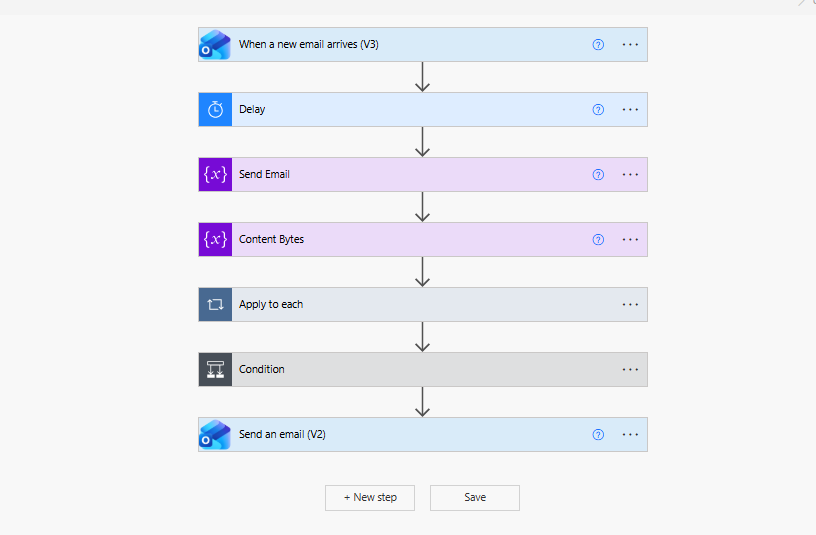This screenshot has height=535, width=816.
Task: Open the ellipsis menu on Apply to each
Action: pos(630,305)
